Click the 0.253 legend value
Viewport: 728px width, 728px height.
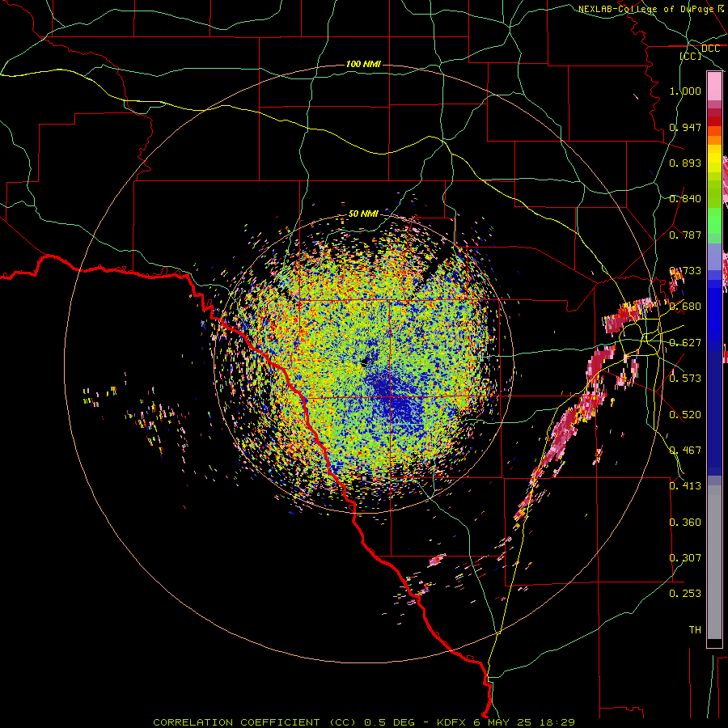(685, 594)
